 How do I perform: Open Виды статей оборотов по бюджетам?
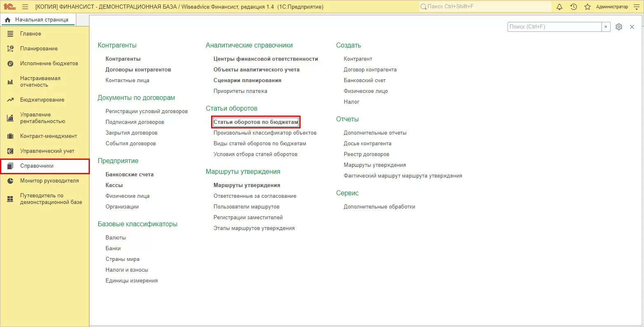(260, 144)
